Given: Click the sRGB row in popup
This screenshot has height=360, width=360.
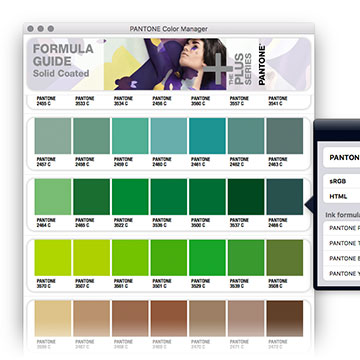Looking at the screenshot, I should [x=342, y=181].
